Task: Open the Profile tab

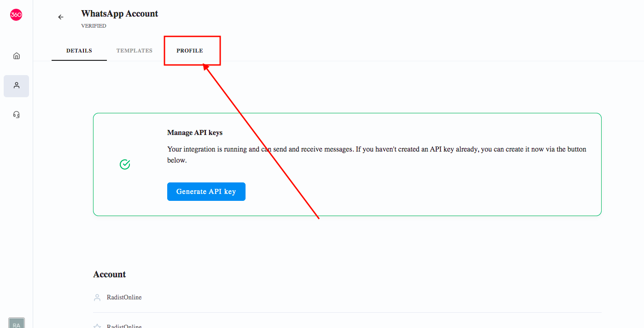Action: pyautogui.click(x=190, y=51)
